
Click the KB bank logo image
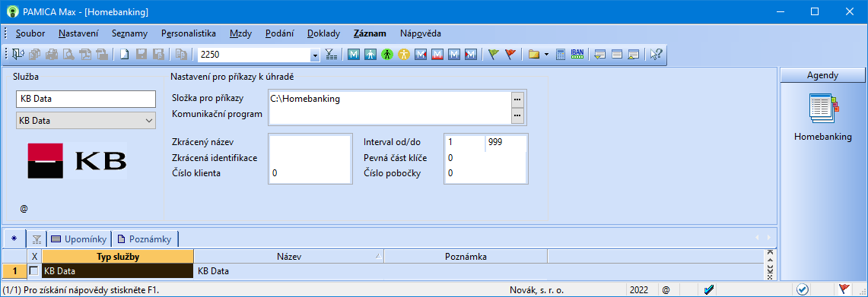click(x=77, y=160)
